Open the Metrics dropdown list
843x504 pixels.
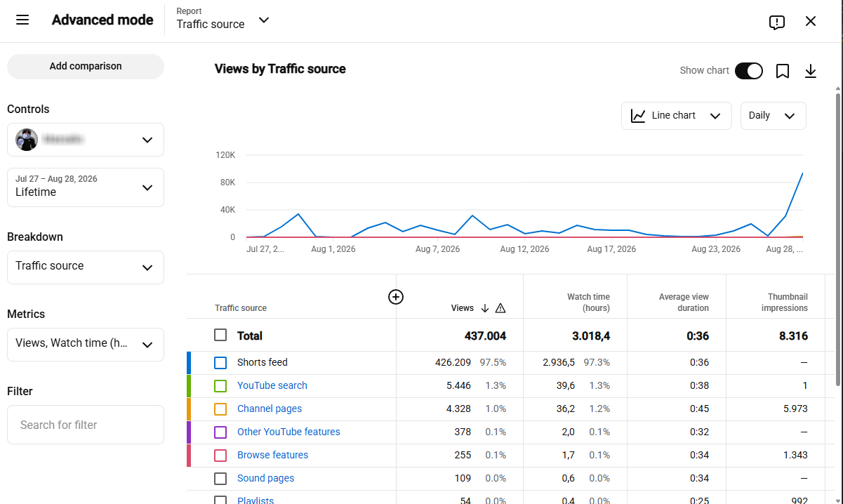[86, 345]
